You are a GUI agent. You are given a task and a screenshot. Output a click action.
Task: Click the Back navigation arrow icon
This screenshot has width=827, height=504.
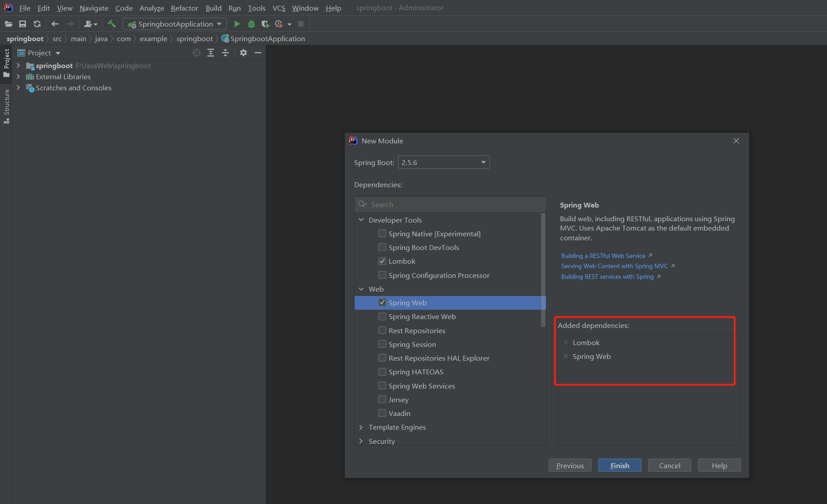55,24
